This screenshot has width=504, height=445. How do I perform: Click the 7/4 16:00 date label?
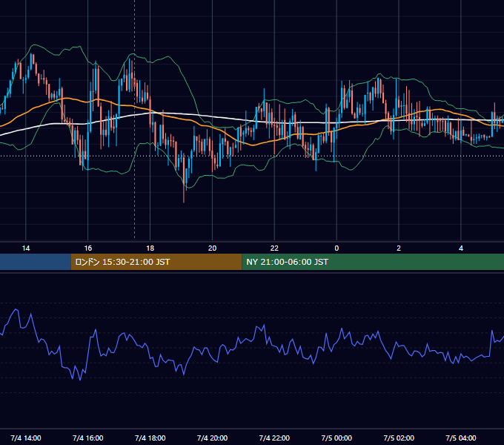tap(87, 438)
